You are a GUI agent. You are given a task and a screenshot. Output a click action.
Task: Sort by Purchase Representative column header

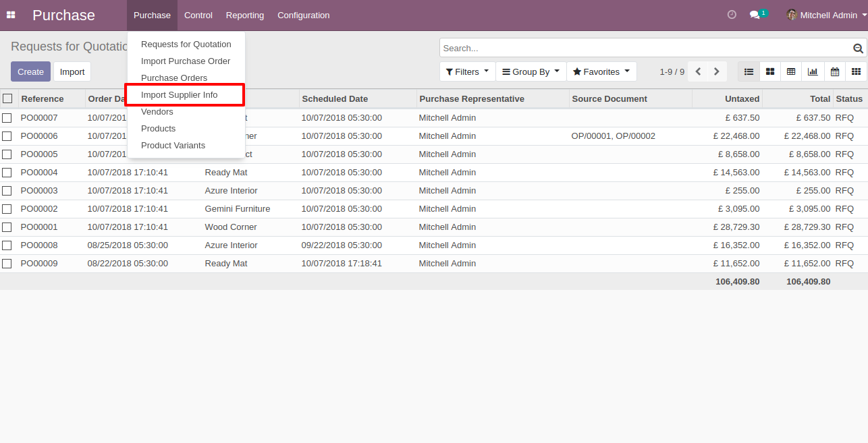pyautogui.click(x=493, y=98)
